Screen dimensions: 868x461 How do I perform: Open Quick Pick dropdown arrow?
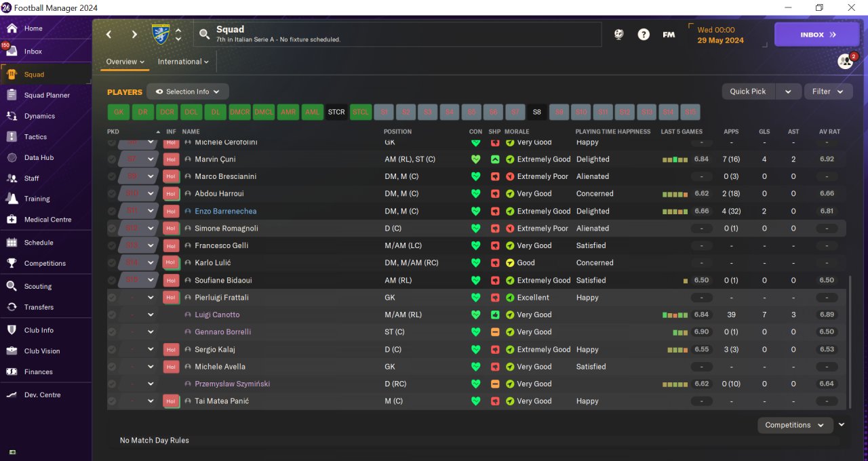[788, 92]
